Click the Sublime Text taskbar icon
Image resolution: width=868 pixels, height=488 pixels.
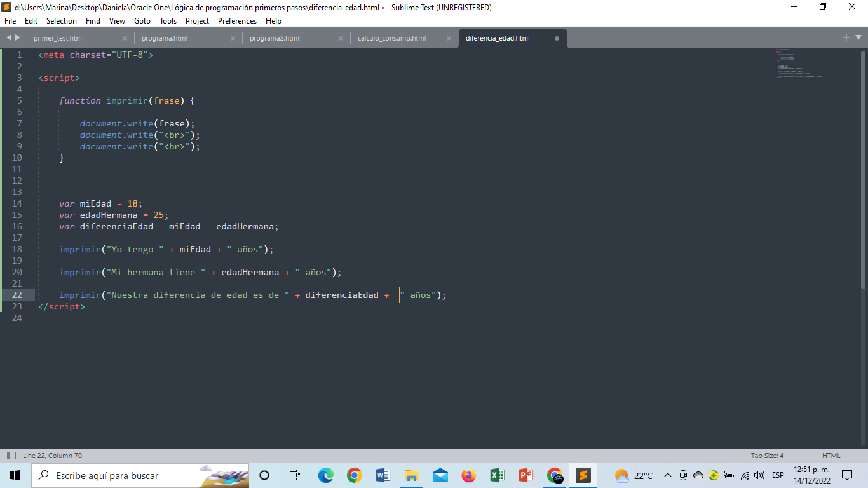tap(583, 475)
